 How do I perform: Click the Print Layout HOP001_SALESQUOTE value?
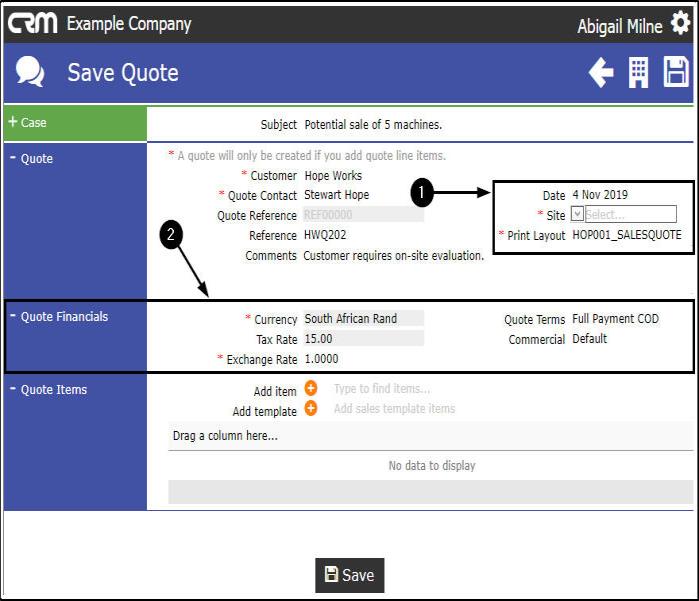pyautogui.click(x=627, y=235)
